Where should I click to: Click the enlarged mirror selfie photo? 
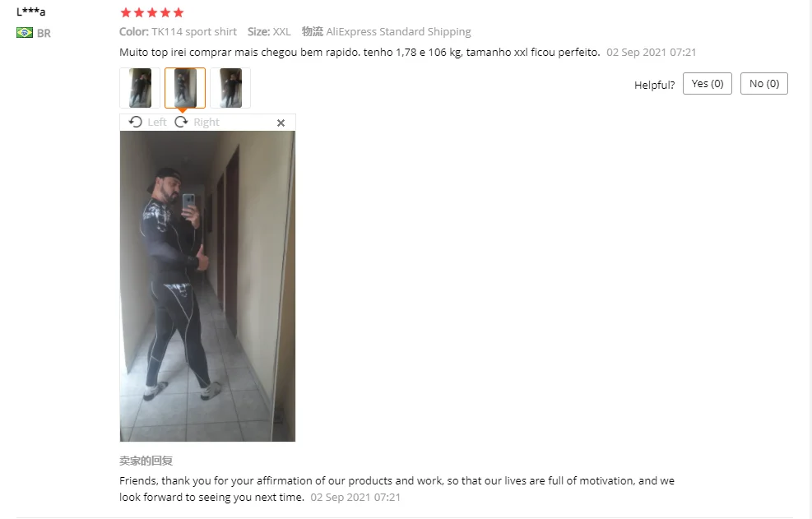(x=207, y=286)
